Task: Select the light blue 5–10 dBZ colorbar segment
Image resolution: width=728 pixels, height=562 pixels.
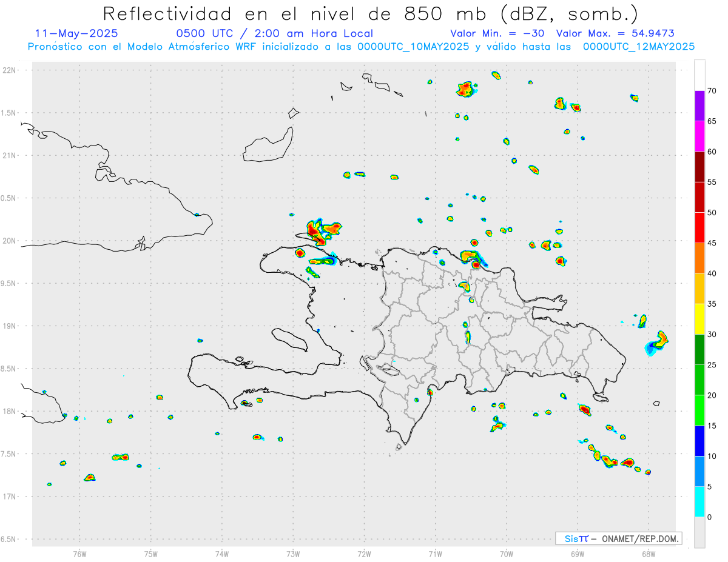Action: (700, 472)
